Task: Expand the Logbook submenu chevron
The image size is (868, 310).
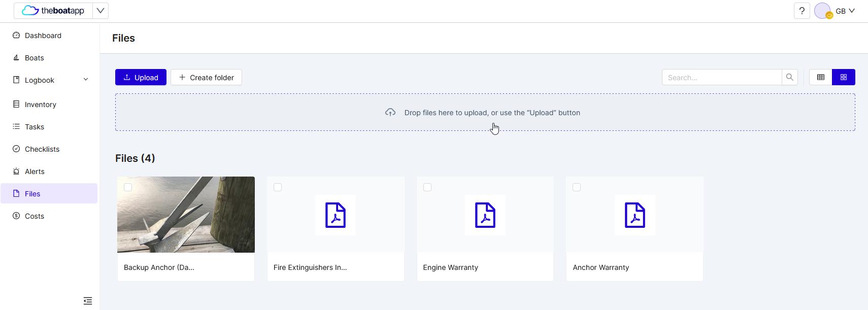Action: click(86, 80)
